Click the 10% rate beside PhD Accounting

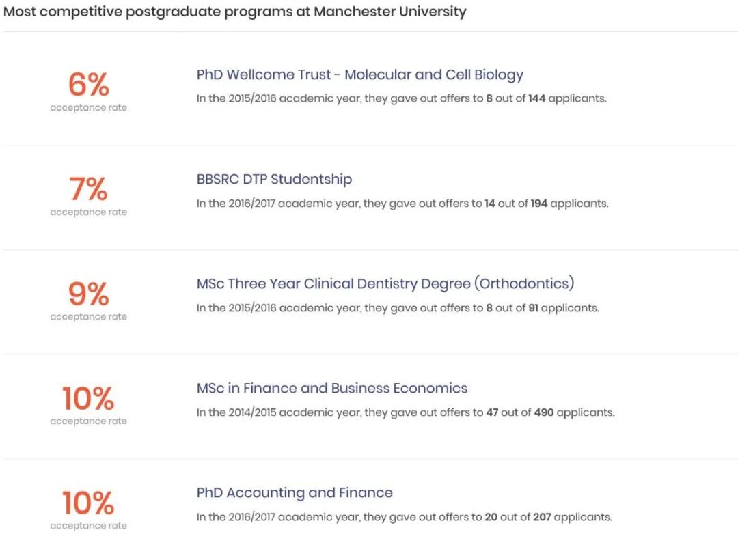click(x=88, y=503)
